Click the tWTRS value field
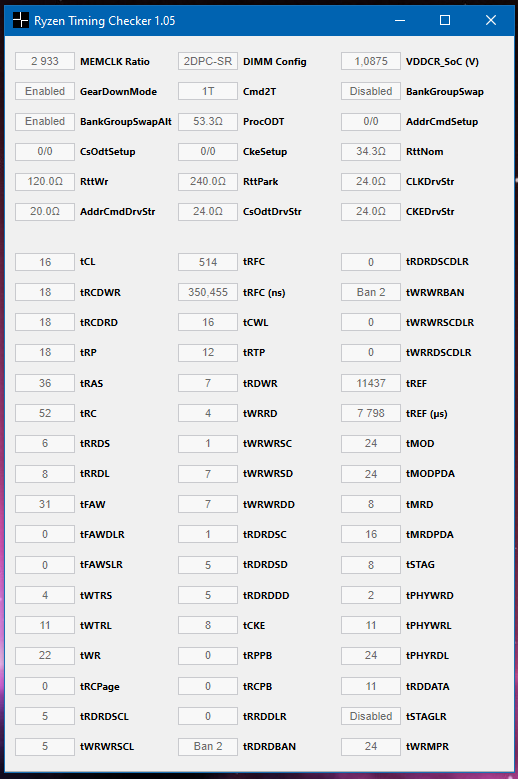Viewport: 518px width, 779px height. click(45, 595)
